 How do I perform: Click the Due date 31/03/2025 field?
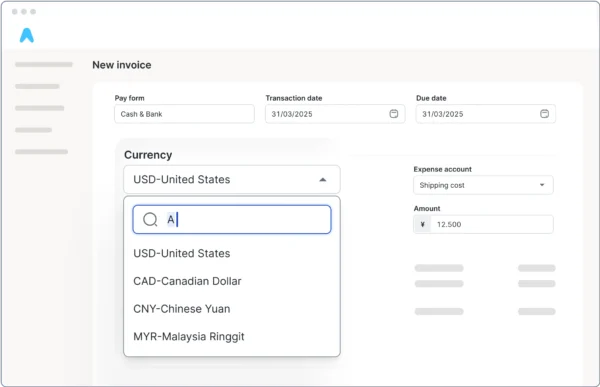coord(486,114)
